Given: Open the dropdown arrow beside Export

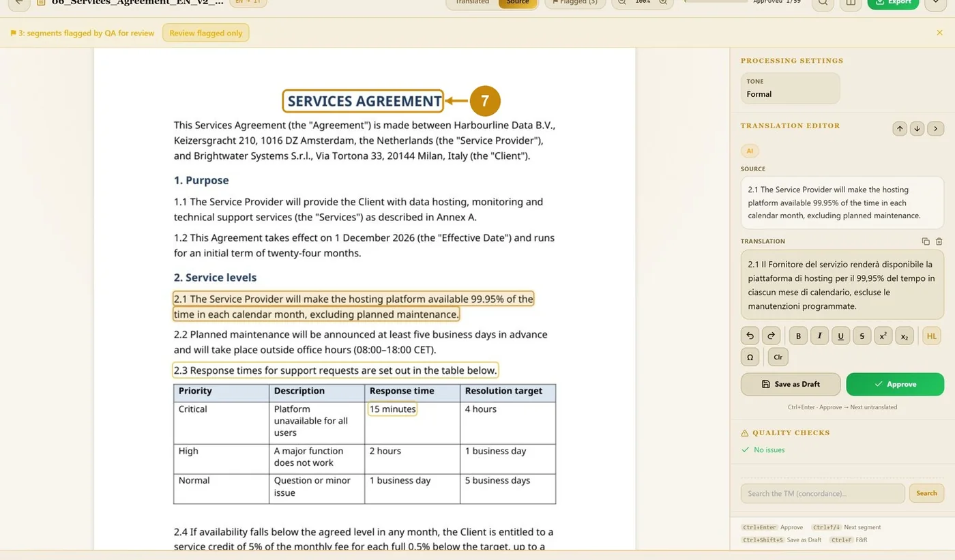Looking at the screenshot, I should tap(935, 3).
